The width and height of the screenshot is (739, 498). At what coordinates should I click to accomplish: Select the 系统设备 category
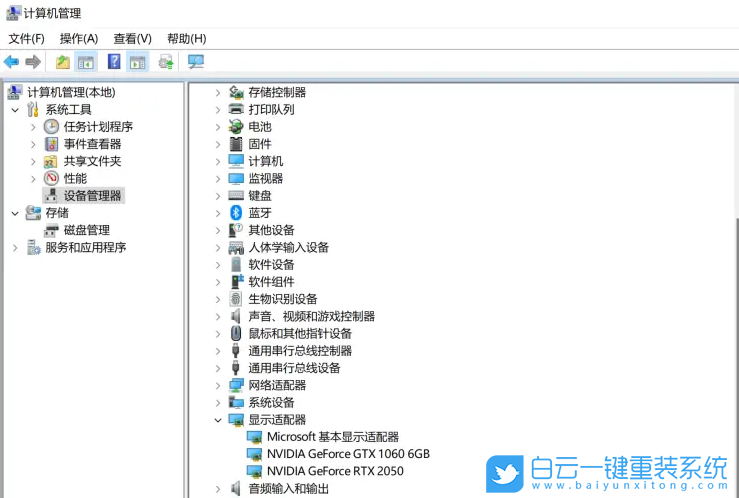(271, 402)
